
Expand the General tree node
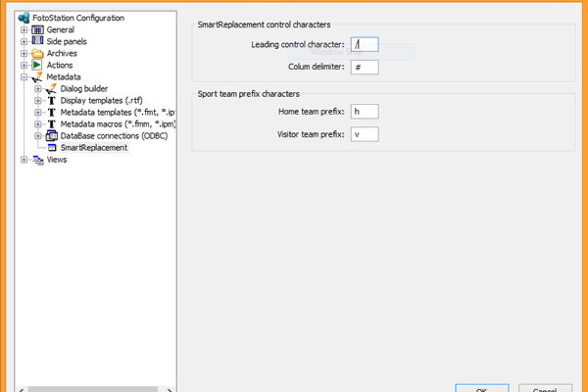(x=24, y=29)
